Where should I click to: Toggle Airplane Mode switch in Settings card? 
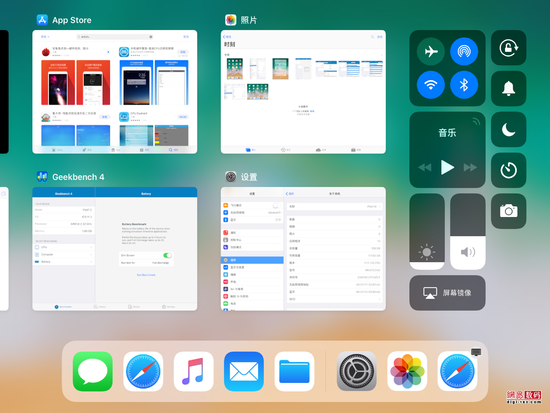276,205
